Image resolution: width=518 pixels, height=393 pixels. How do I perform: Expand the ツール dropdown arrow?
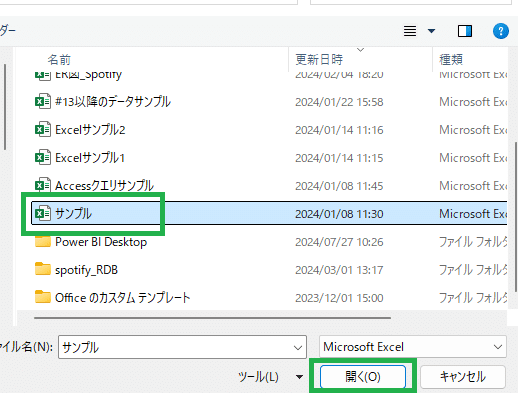point(299,377)
